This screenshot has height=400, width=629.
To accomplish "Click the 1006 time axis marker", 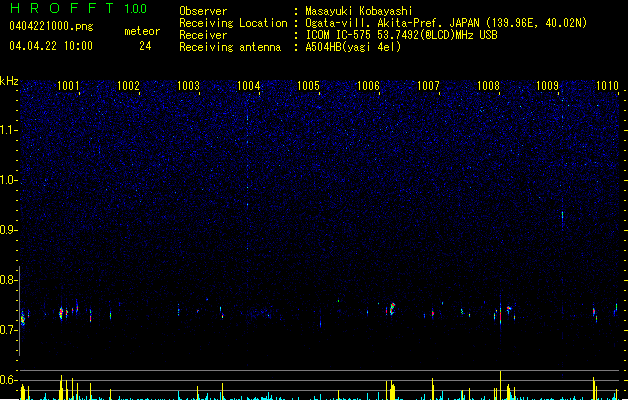I will coord(368,86).
